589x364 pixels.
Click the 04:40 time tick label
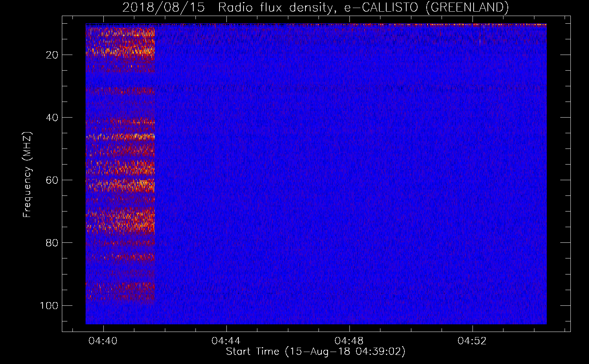(x=103, y=341)
